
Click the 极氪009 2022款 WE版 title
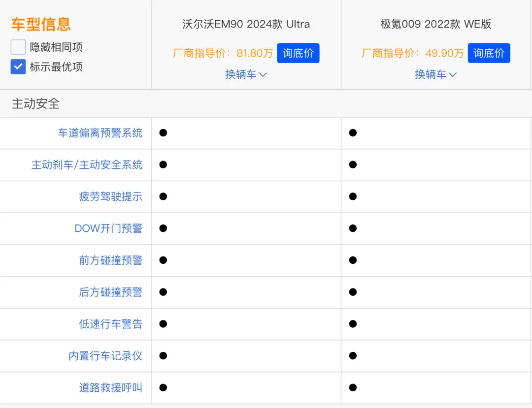click(435, 24)
